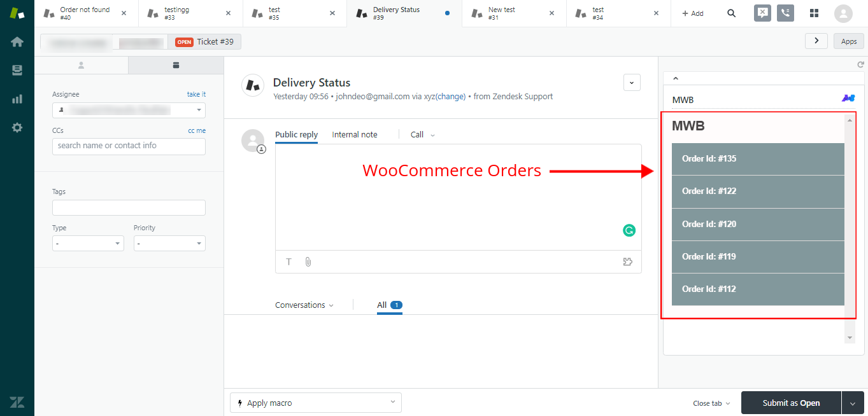Image resolution: width=868 pixels, height=416 pixels.
Task: Click the 'cc me' link
Action: click(x=197, y=130)
